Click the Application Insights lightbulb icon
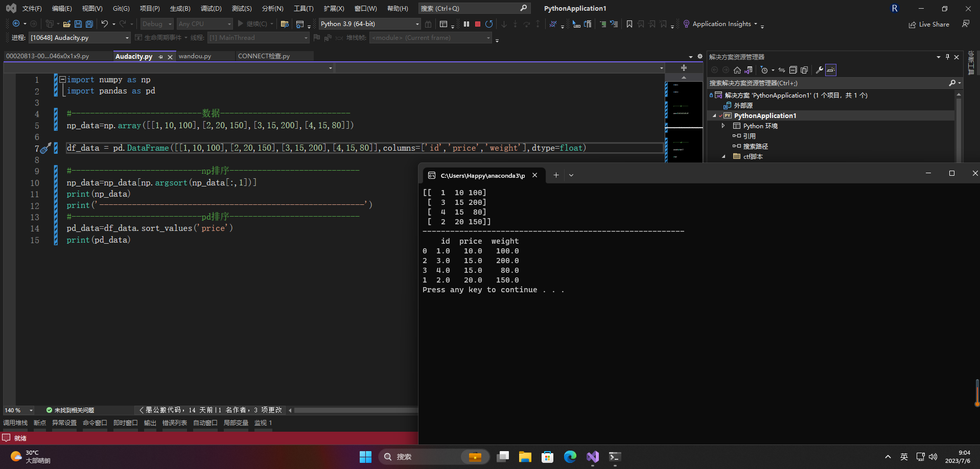 point(686,24)
